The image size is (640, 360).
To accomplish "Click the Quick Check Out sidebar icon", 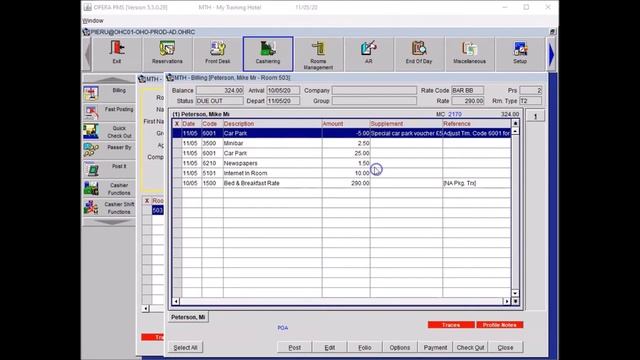I will click(x=109, y=131).
